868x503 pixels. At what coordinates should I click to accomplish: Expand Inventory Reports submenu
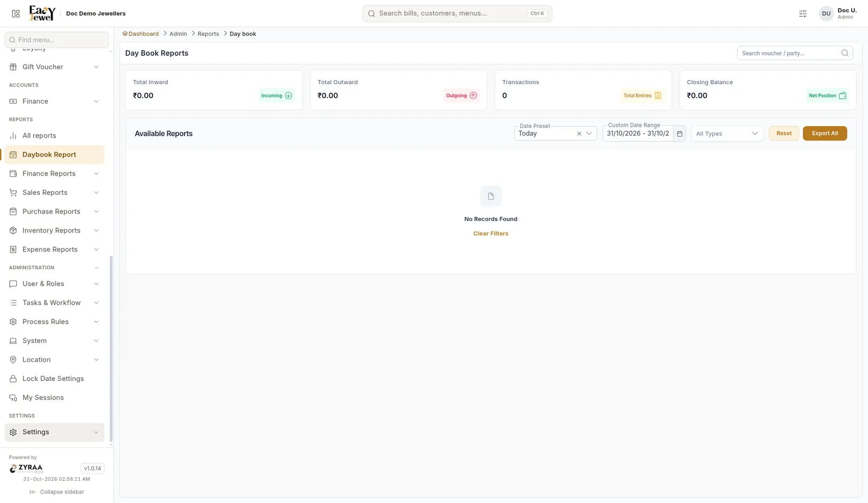[96, 230]
